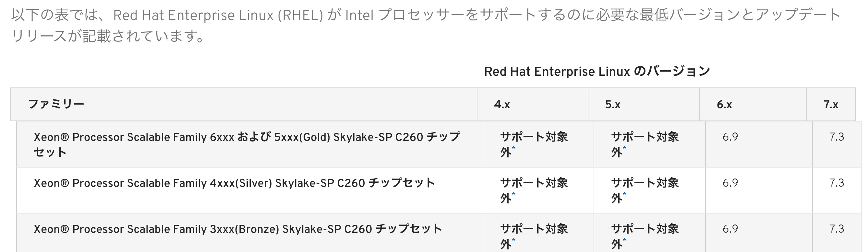
Task: Click the 5.x column header
Action: coord(613,105)
